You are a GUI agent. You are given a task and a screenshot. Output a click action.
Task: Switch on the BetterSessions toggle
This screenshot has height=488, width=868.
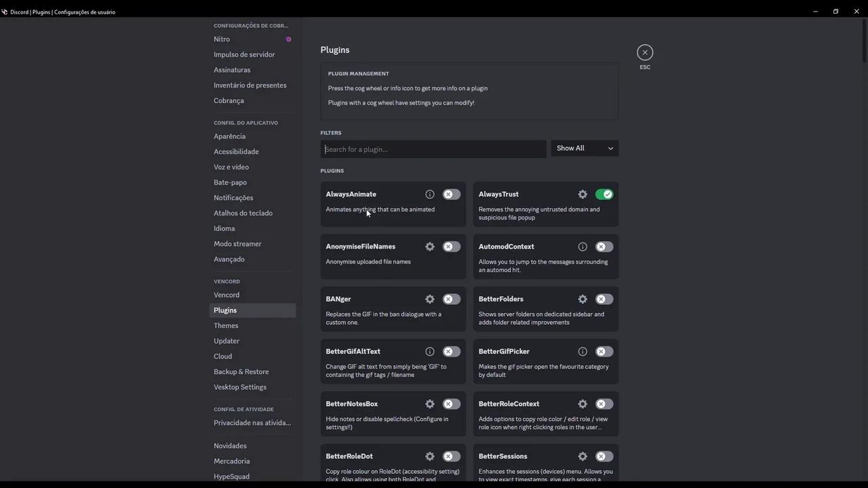click(604, 456)
